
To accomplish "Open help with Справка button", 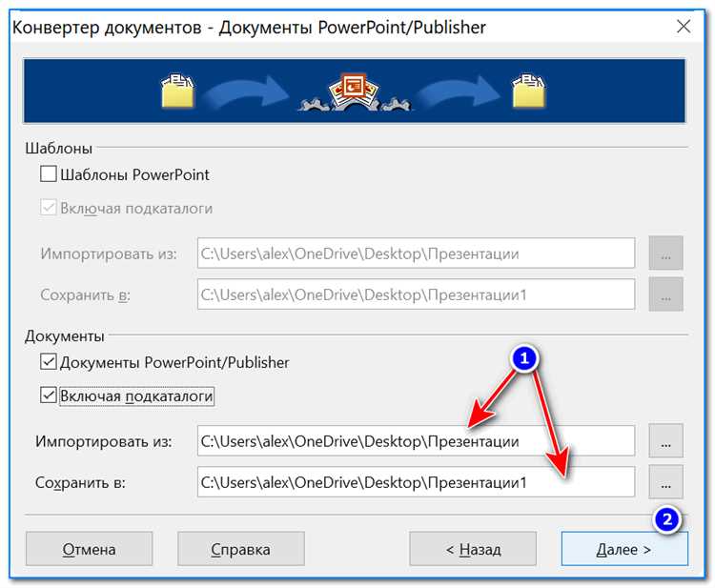I will (x=241, y=549).
